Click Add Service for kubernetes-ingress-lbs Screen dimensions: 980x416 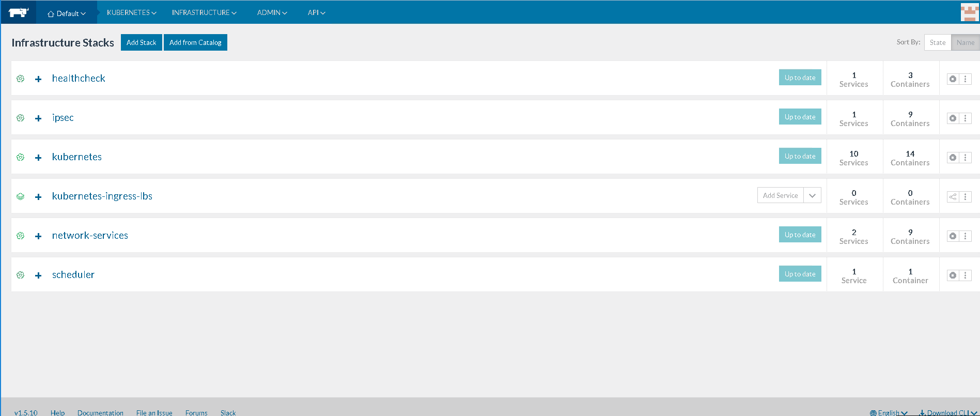[781, 195]
